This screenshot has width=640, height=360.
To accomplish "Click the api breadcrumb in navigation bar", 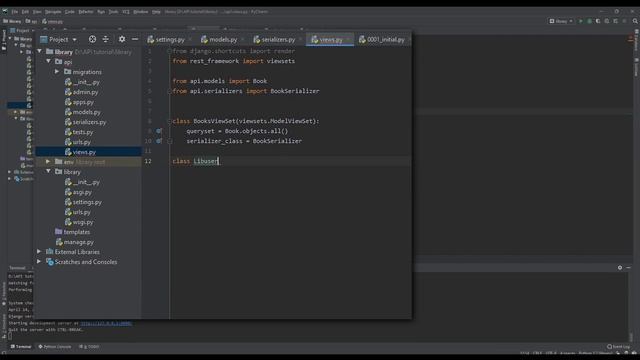I will coord(31,21).
